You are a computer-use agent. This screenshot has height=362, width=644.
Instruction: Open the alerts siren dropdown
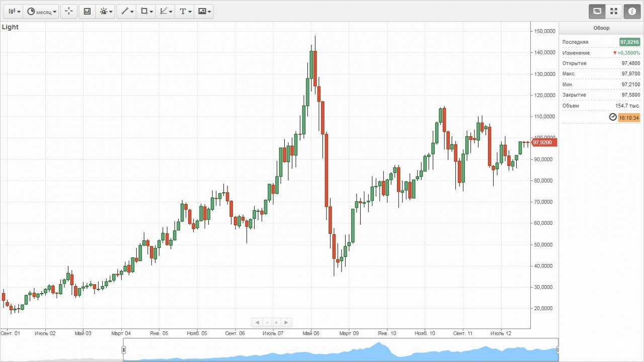coord(106,11)
